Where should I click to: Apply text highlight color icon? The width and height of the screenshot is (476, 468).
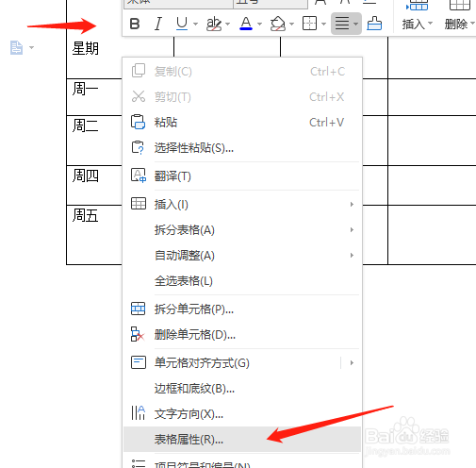pos(214,24)
